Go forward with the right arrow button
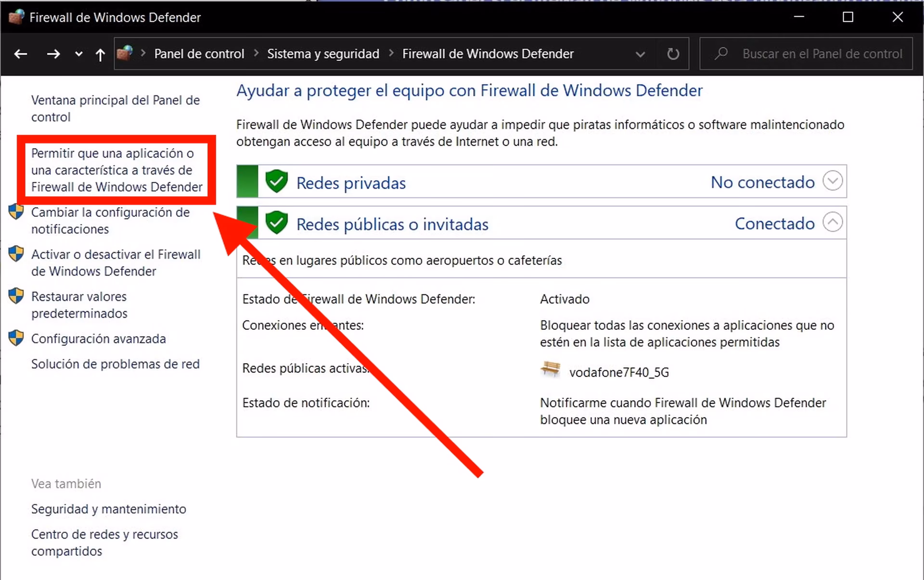Image resolution: width=924 pixels, height=580 pixels. [53, 54]
